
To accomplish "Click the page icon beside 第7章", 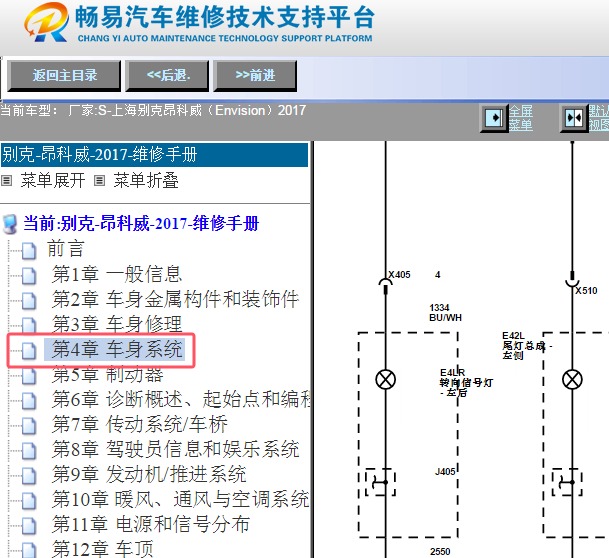I will [x=29, y=426].
